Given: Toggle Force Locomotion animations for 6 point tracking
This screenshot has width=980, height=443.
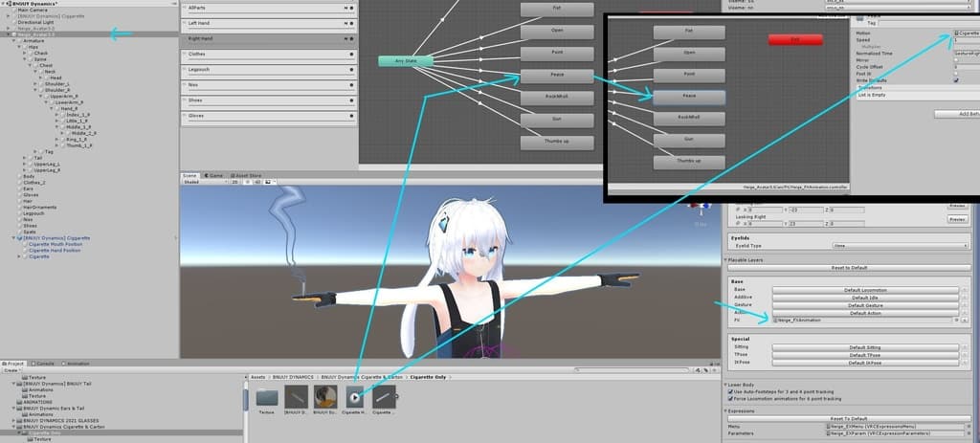Looking at the screenshot, I should pos(730,399).
